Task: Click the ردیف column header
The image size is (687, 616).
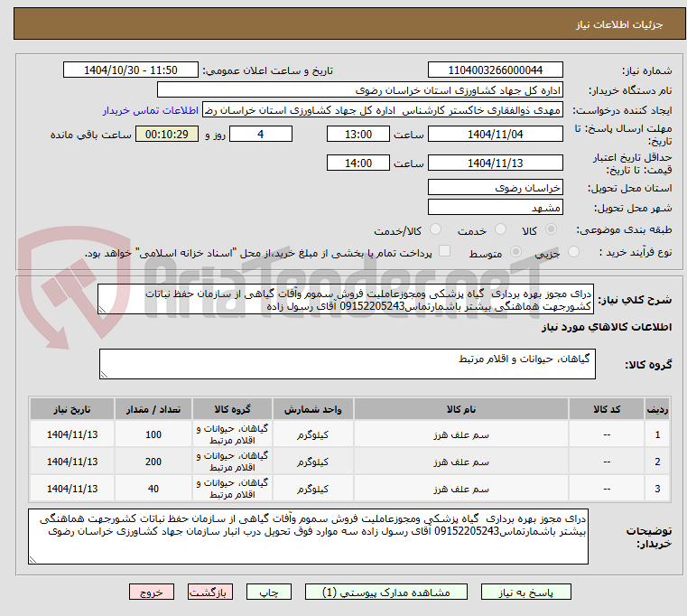Action: tap(657, 409)
